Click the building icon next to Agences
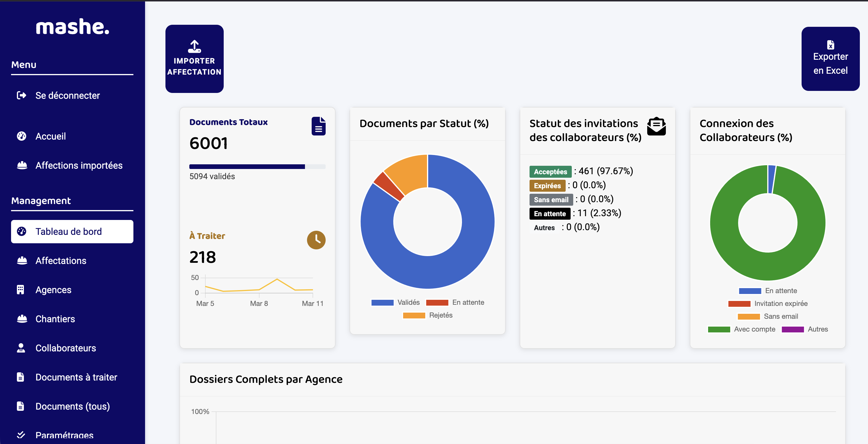 point(21,290)
